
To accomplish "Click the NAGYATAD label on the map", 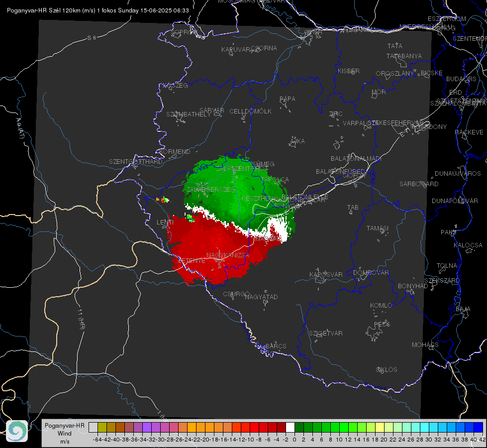I will coord(261,297).
